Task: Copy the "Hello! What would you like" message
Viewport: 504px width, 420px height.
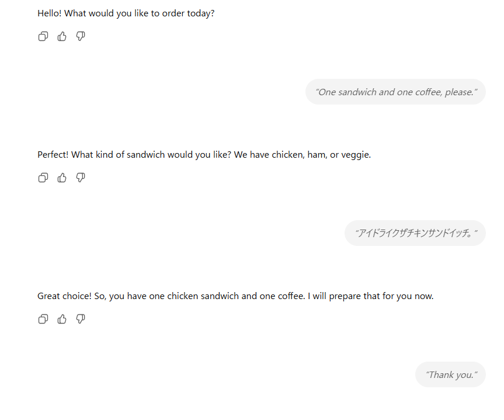Action: (43, 37)
